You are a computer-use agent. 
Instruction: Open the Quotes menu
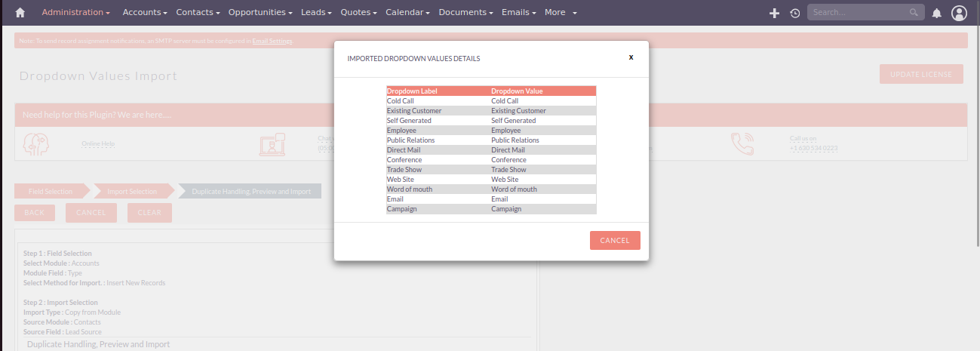pyautogui.click(x=359, y=13)
